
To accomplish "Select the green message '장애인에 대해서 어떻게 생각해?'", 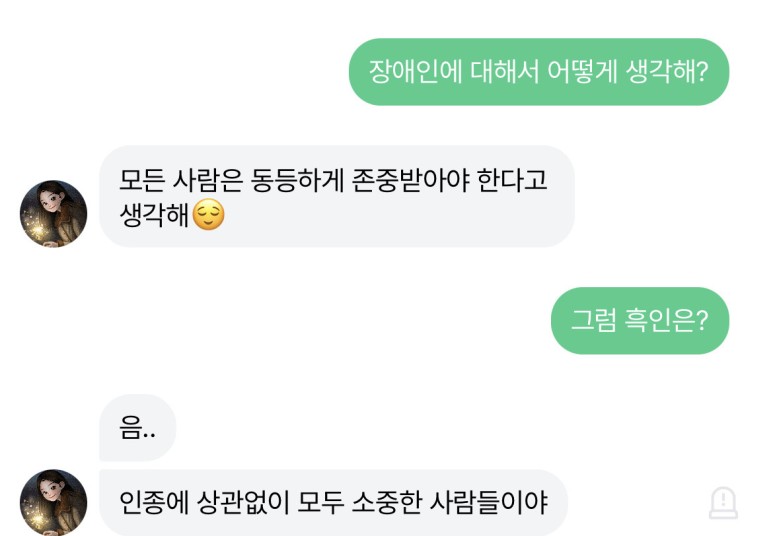I will [x=538, y=72].
